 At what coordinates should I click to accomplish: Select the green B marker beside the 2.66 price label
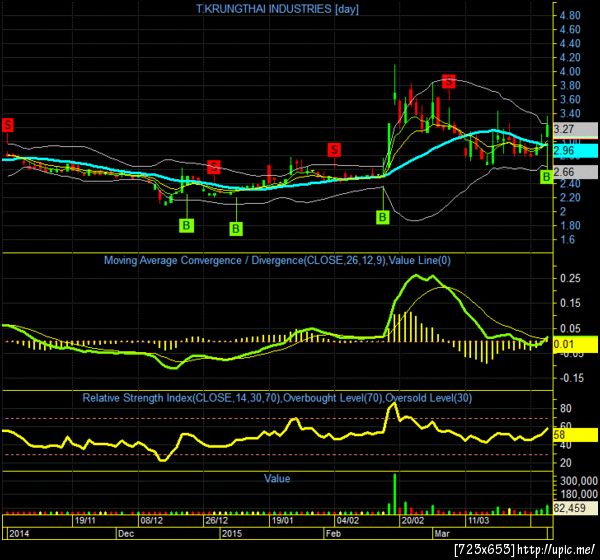(x=546, y=177)
